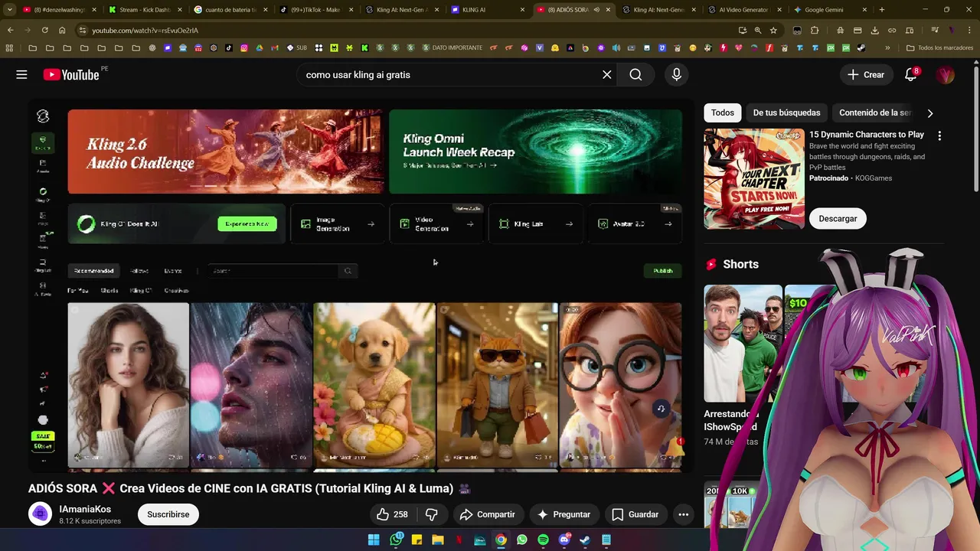Screen dimensions: 980x551
Task: Select the Todos filter chip
Action: (722, 112)
